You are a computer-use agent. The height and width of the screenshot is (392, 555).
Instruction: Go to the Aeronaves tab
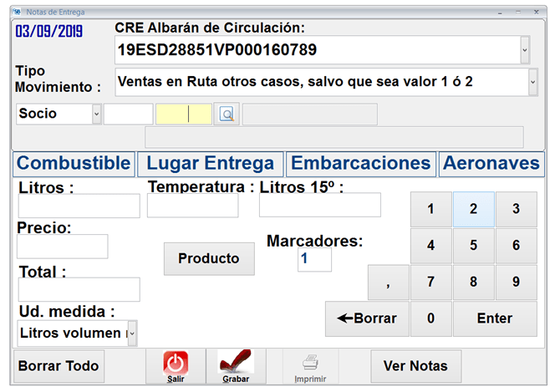coord(491,163)
